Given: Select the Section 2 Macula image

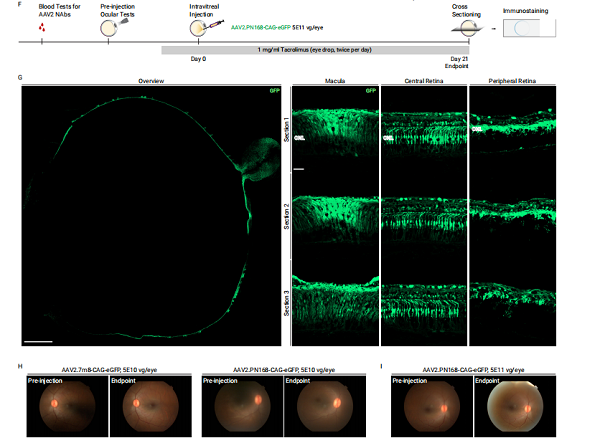Looking at the screenshot, I should tap(336, 216).
